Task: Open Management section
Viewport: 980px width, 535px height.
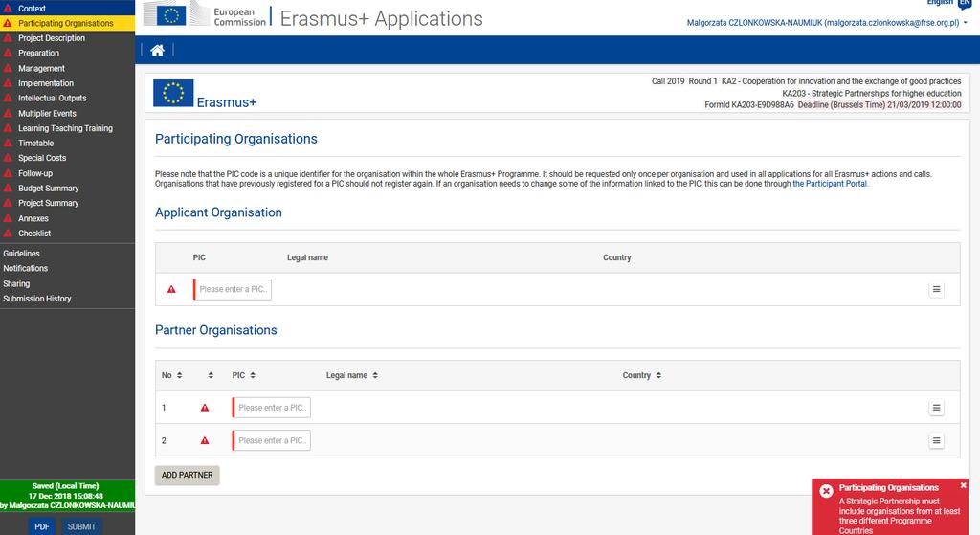Action: pyautogui.click(x=41, y=68)
